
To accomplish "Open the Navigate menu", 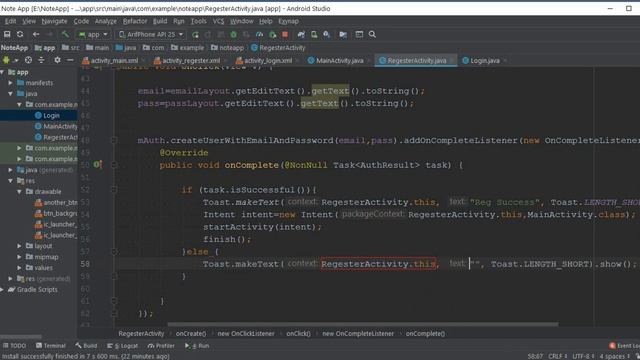I will (x=54, y=21).
